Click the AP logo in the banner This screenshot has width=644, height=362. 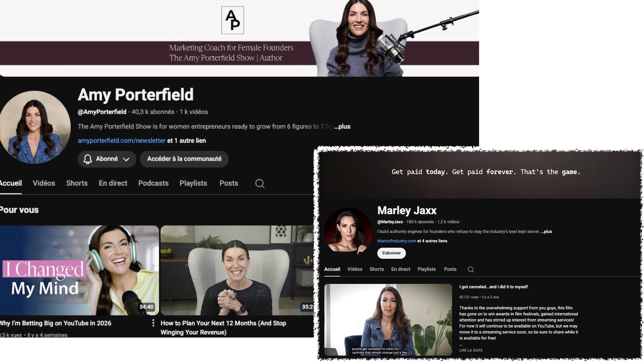pos(232,20)
